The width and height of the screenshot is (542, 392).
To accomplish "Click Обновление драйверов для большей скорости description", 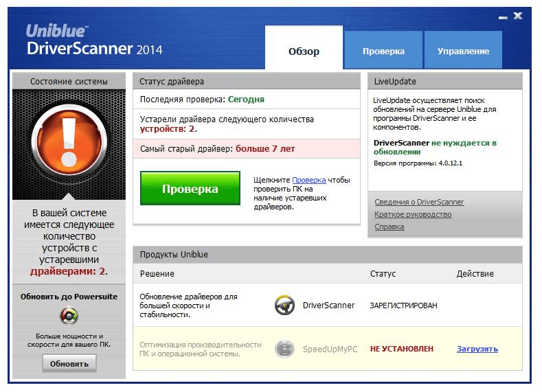I will [x=188, y=305].
